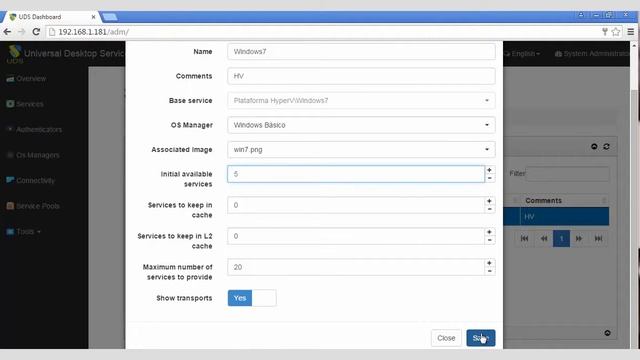This screenshot has height=360, width=640.
Task: Click the Filter input field
Action: coord(568,173)
